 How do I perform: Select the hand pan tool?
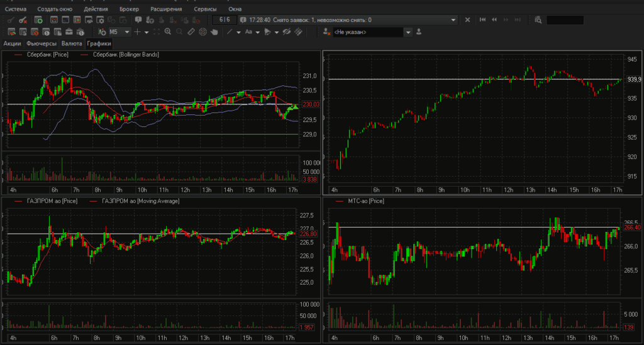pos(214,31)
